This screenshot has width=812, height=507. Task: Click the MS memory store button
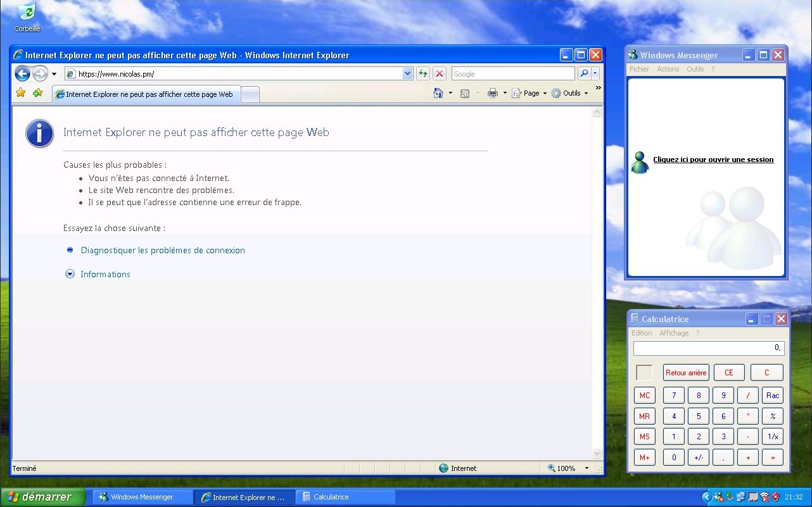[645, 436]
